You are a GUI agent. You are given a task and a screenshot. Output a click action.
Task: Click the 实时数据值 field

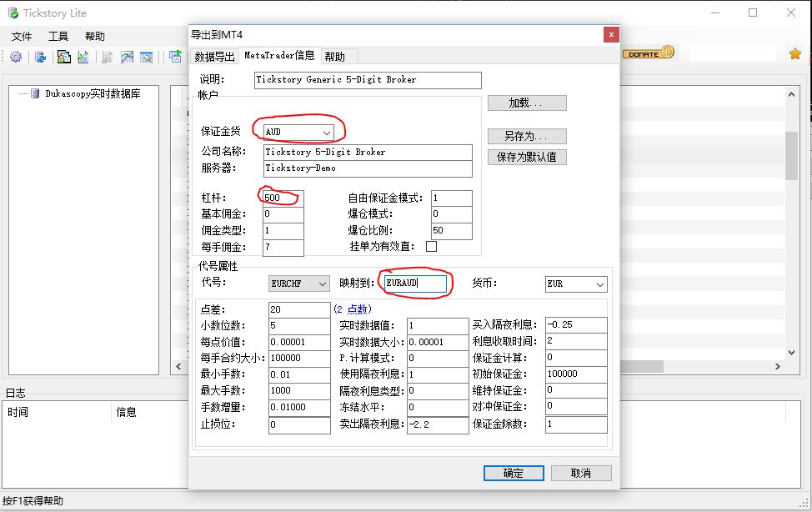click(438, 326)
